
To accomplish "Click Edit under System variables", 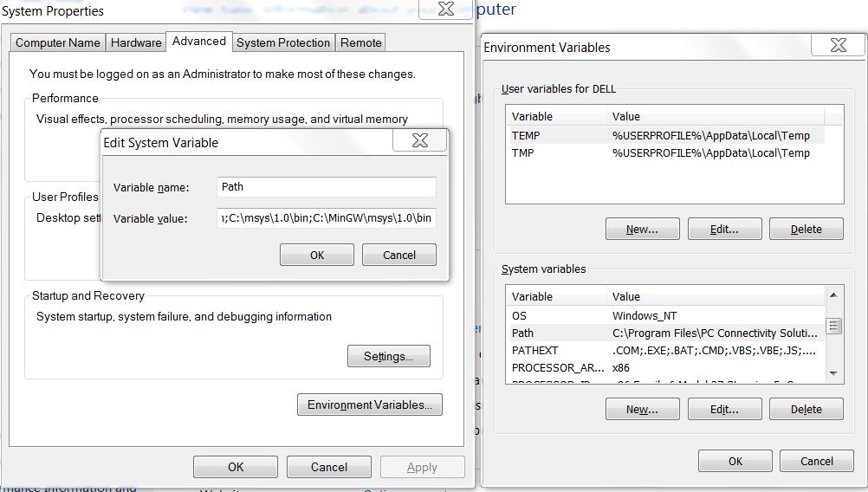I will pyautogui.click(x=724, y=410).
